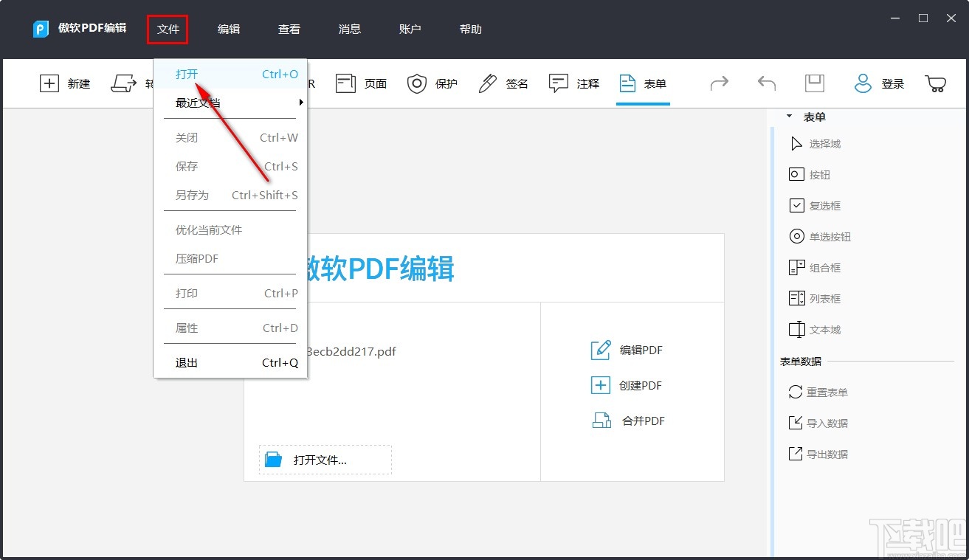
Task: Click the 签名 toolbar label
Action: tap(517, 84)
